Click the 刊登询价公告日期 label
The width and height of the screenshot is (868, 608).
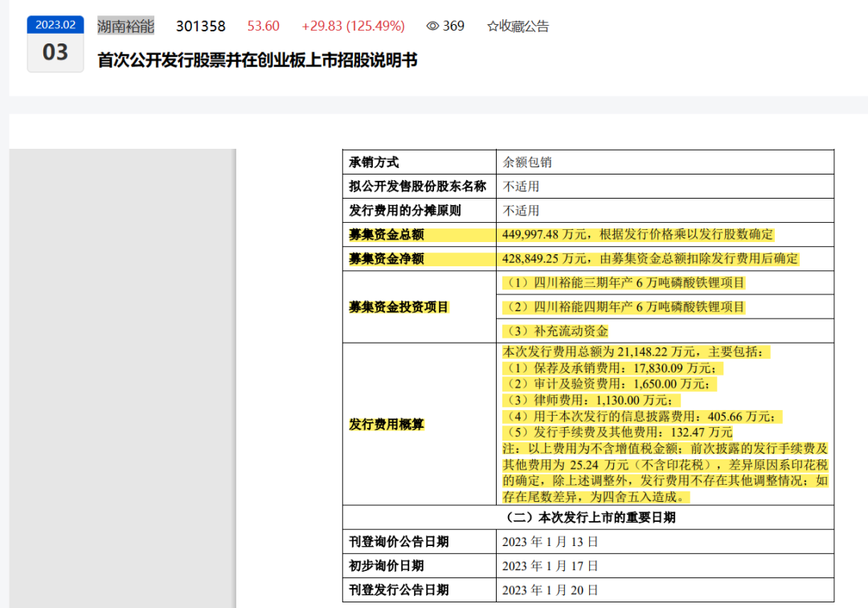[399, 541]
